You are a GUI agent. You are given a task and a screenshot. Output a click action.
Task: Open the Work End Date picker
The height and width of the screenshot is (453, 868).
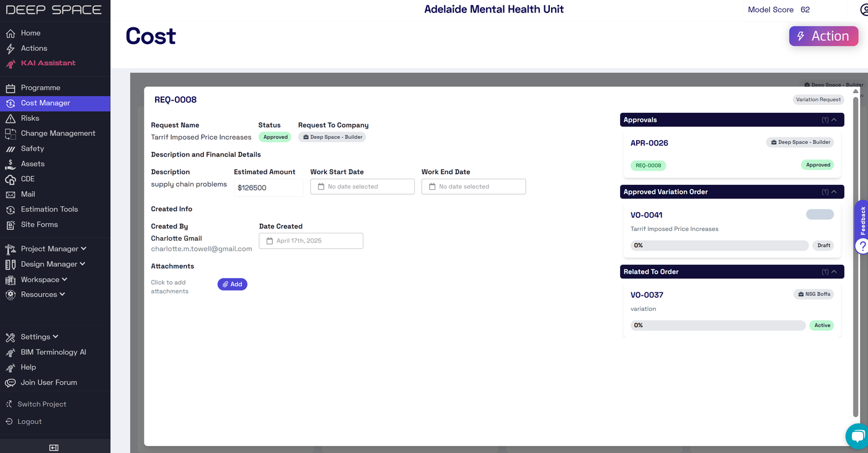tap(474, 187)
